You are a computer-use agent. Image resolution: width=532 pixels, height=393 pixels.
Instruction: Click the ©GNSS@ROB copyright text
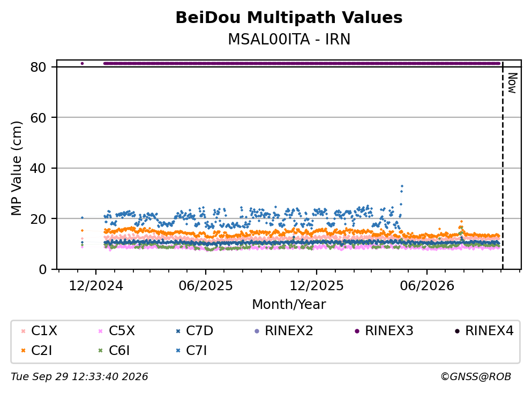[x=476, y=377]
